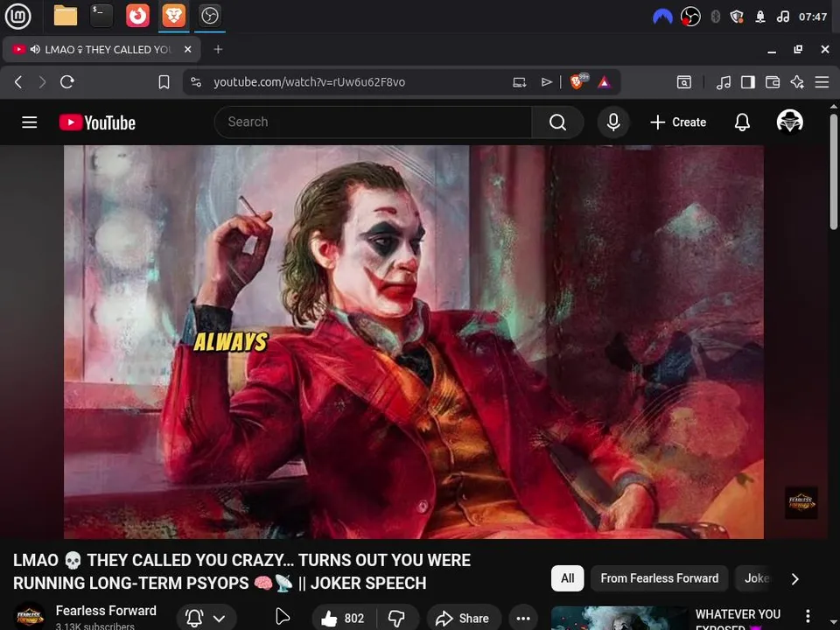The width and height of the screenshot is (840, 630).
Task: Open the security shield tray icon
Action: (737, 17)
